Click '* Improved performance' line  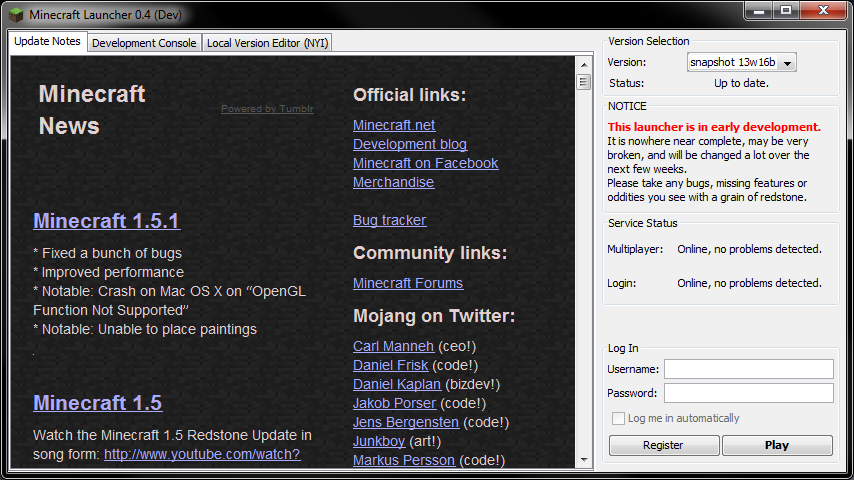[x=108, y=272]
